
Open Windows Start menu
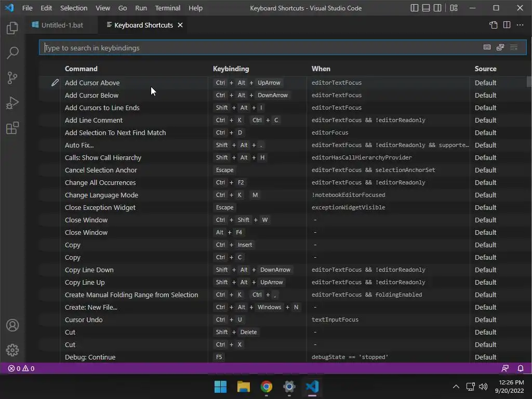point(220,387)
